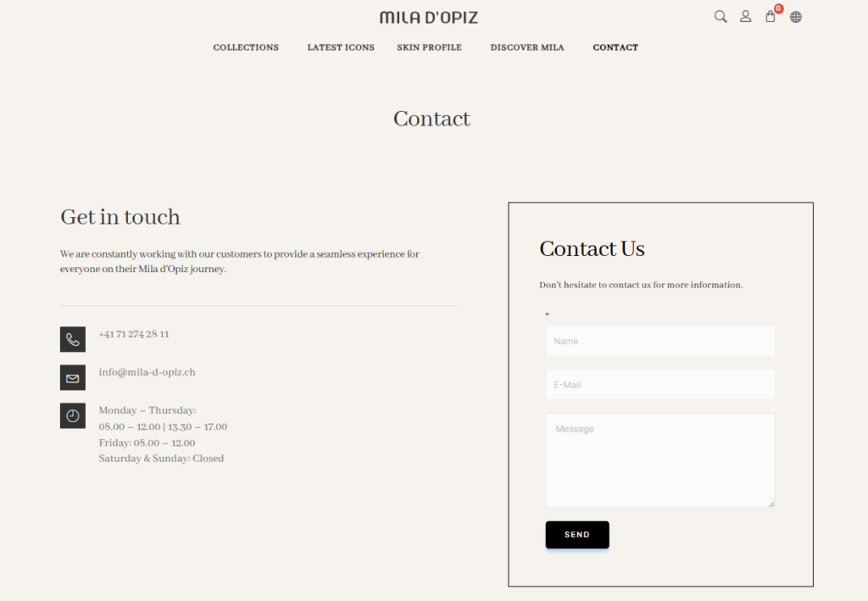
Task: Open the search magnifier icon
Action: (x=721, y=16)
